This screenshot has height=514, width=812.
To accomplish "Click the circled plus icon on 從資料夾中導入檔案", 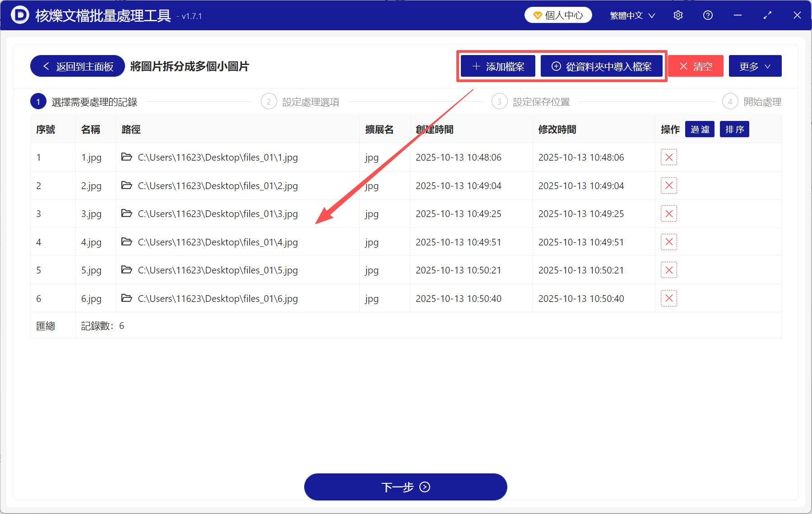I will 556,66.
